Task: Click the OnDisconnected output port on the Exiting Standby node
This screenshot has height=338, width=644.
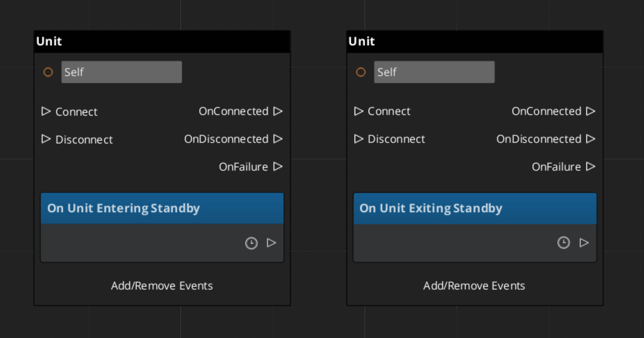Action: [590, 139]
